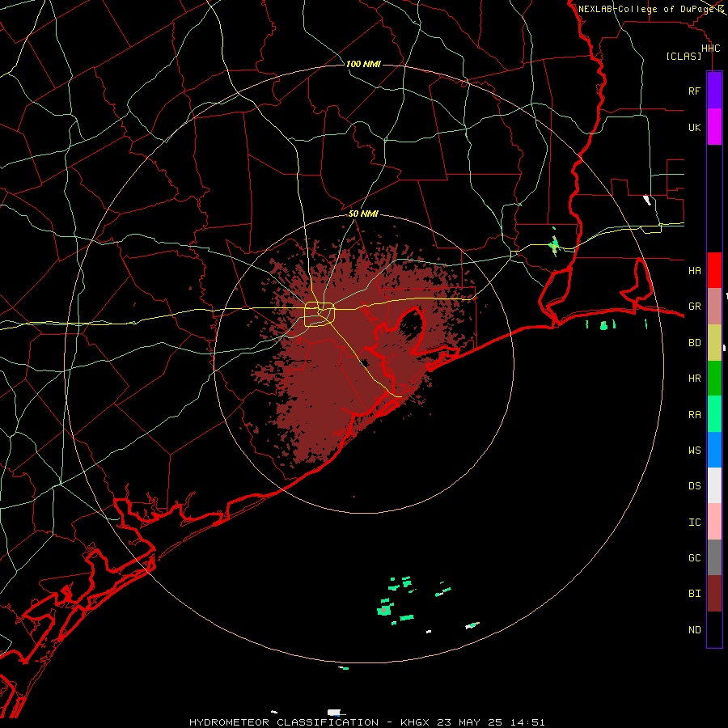Click the HR legend label
This screenshot has width=728, height=728.
click(x=694, y=379)
